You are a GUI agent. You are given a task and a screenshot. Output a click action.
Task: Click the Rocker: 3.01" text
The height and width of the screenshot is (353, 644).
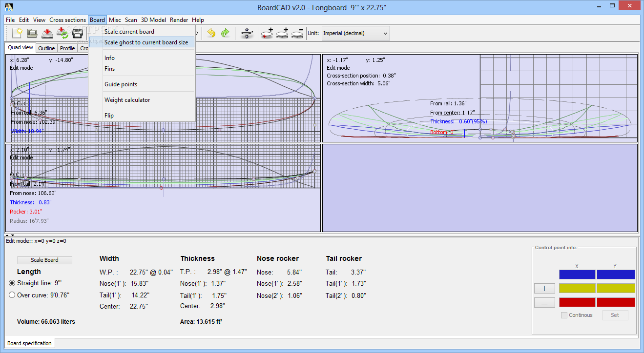pyautogui.click(x=26, y=212)
